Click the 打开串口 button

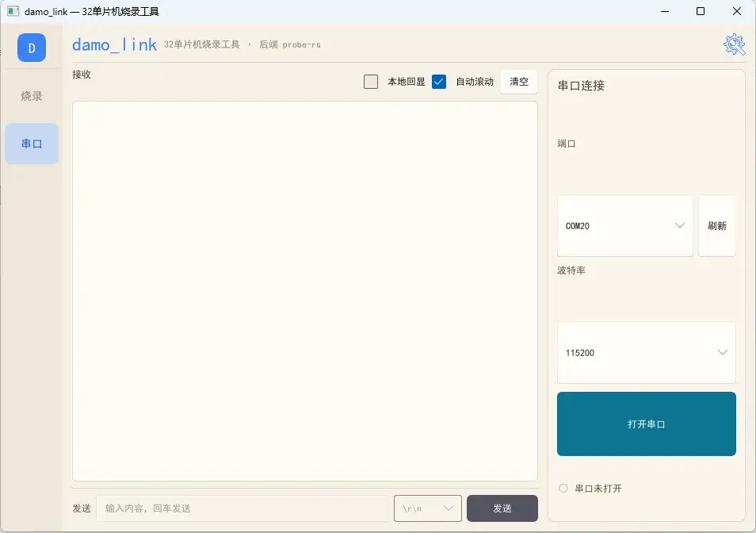(646, 424)
